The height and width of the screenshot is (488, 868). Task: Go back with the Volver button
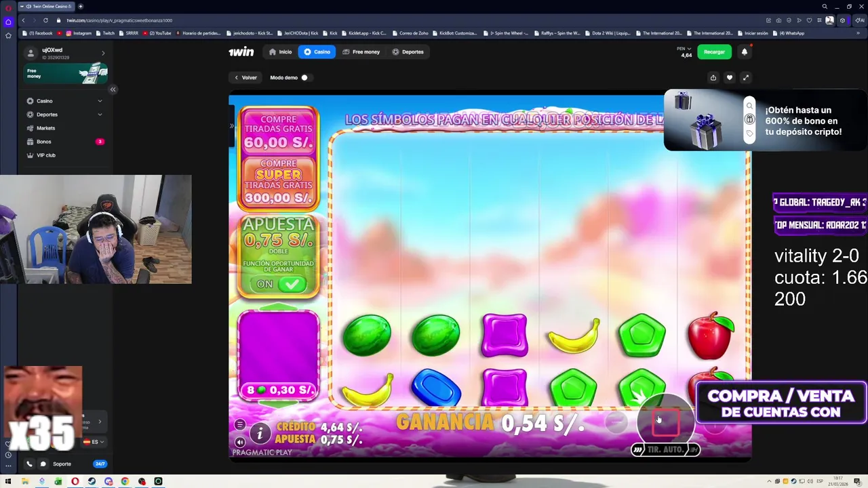click(x=245, y=77)
